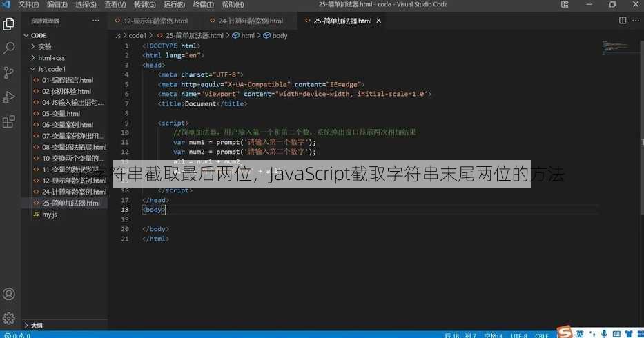
Task: Click the "var num1 = prompt" code line
Action: [244, 142]
